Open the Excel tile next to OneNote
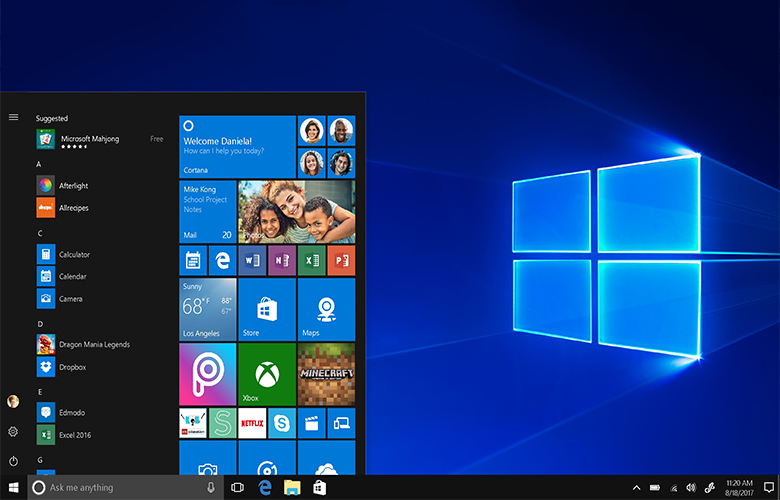 click(x=311, y=260)
